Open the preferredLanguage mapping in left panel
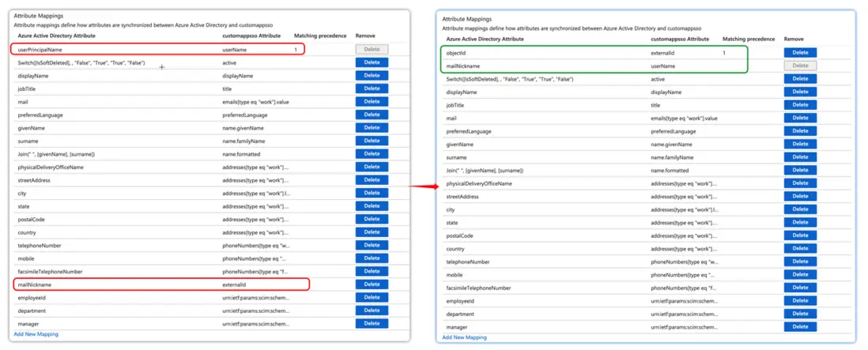868x350 pixels. pyautogui.click(x=40, y=115)
